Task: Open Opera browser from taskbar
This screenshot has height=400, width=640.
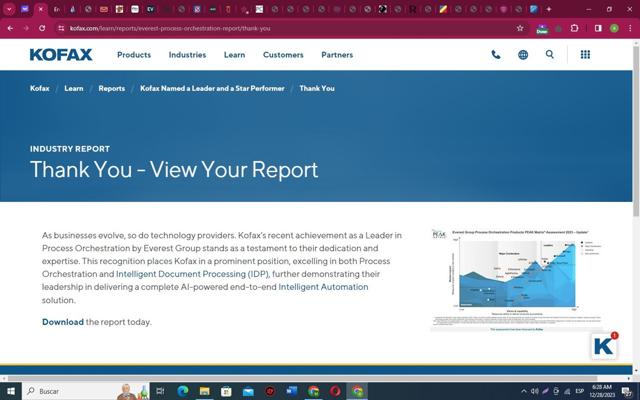Action: point(335,391)
